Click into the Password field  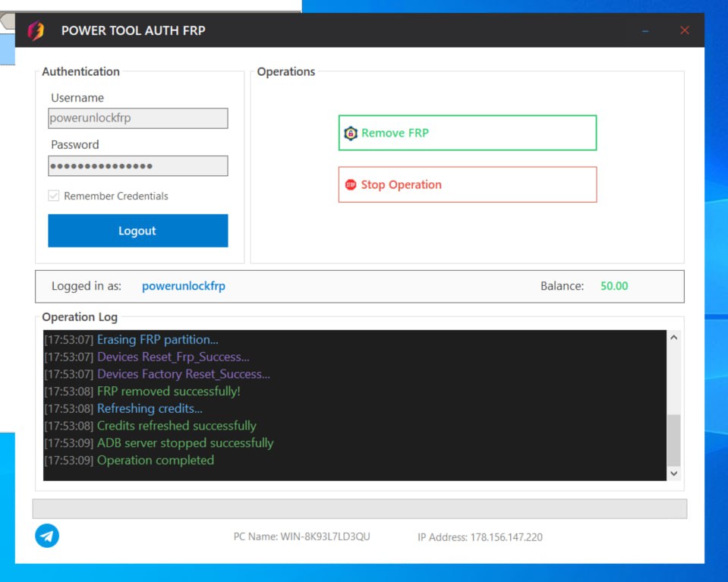(x=137, y=166)
